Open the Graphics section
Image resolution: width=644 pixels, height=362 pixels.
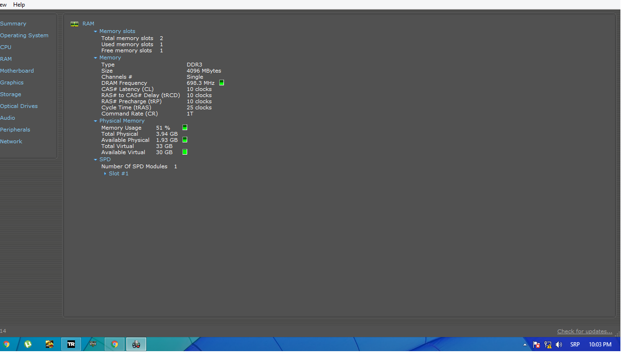click(12, 82)
